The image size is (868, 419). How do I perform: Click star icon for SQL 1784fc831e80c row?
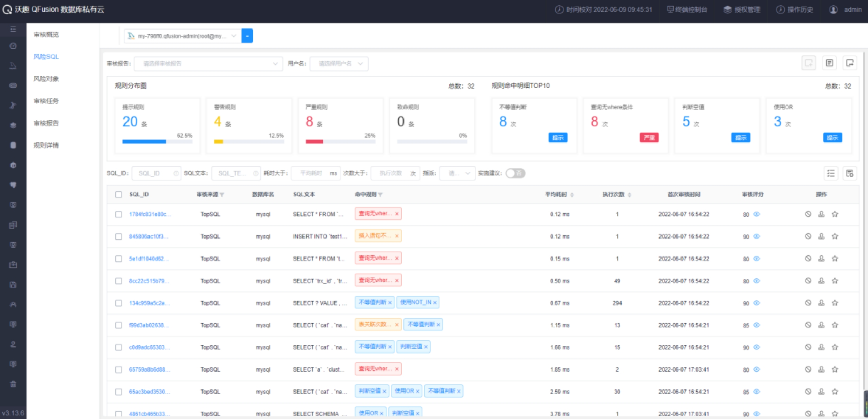click(x=835, y=214)
